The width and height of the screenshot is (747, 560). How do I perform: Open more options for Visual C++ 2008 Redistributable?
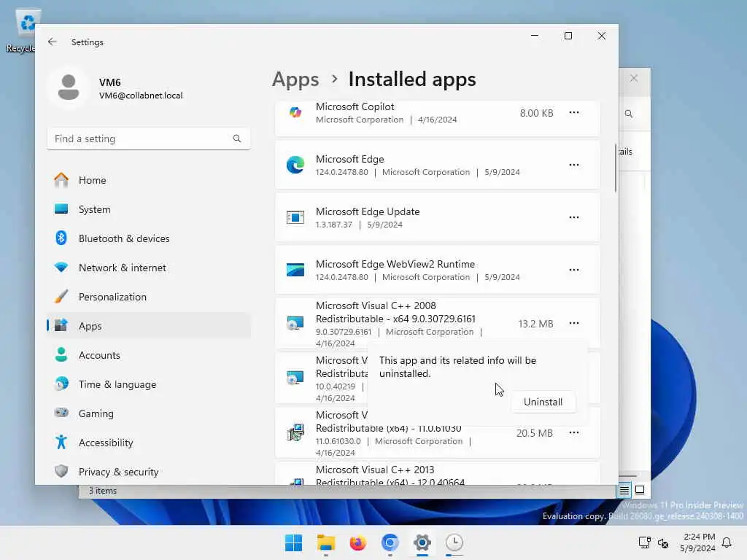[x=574, y=323]
